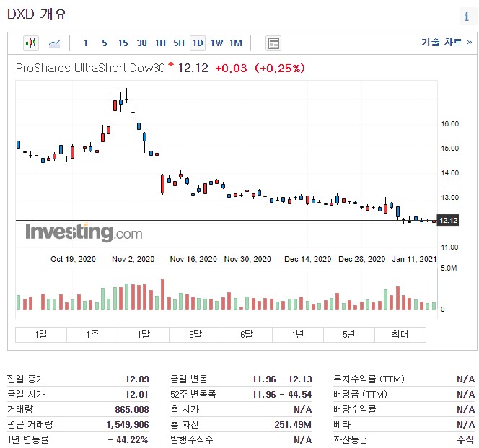Screen dimensions: 479x448
Task: Click the 자산등급 value 주식
Action: point(465,440)
